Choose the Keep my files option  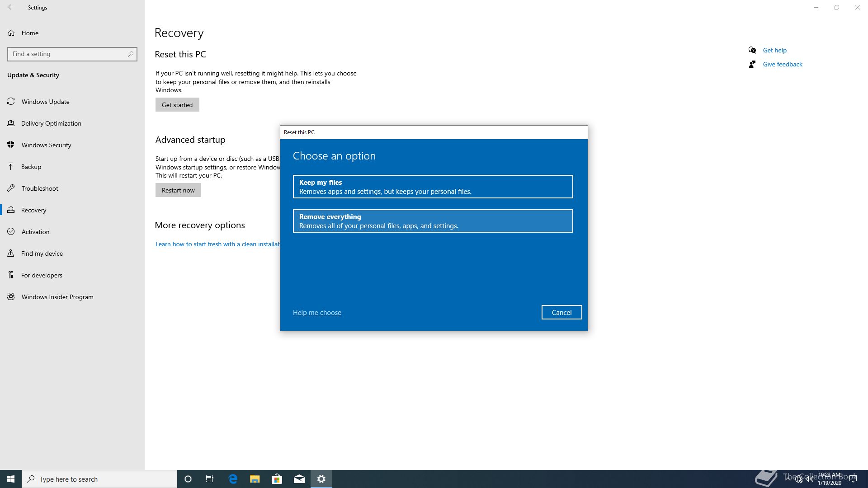point(433,187)
